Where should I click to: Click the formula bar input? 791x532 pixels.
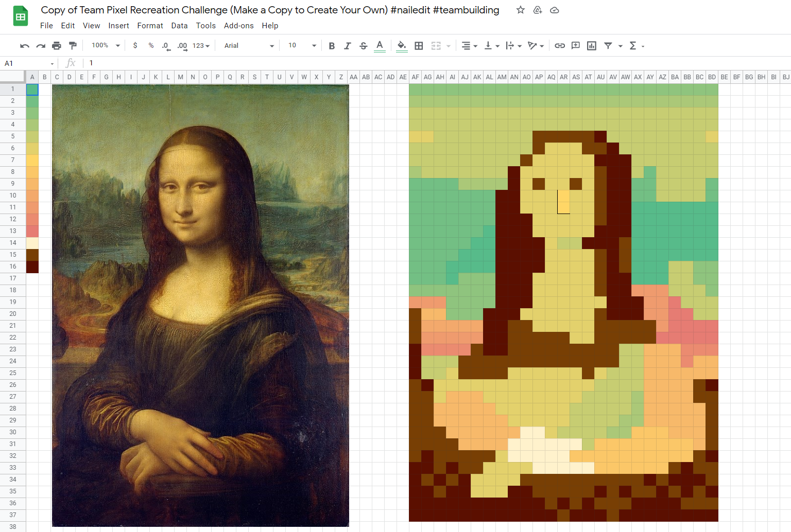(x=438, y=63)
